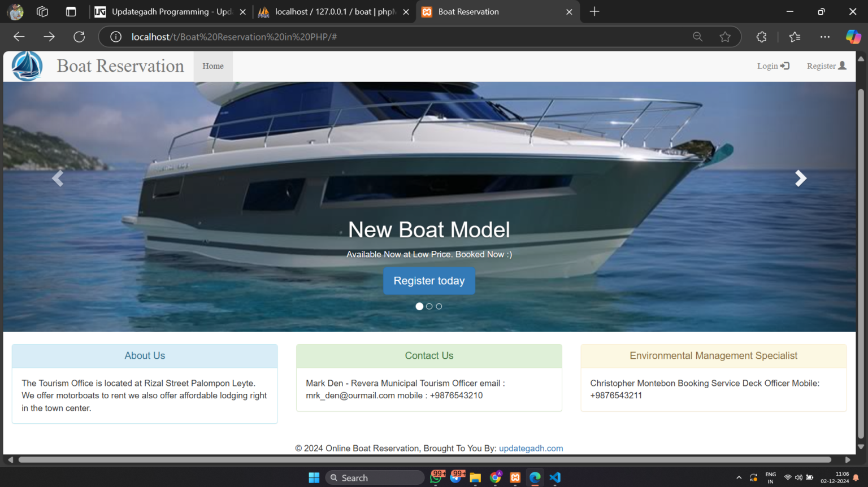Open XAMPP Control Panel from the taskbar
This screenshot has width=868, height=487.
515,477
